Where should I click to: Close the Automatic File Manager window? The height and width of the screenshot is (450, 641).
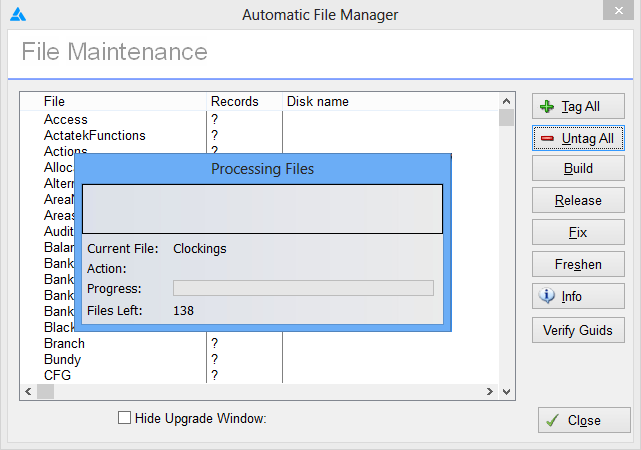(x=618, y=10)
